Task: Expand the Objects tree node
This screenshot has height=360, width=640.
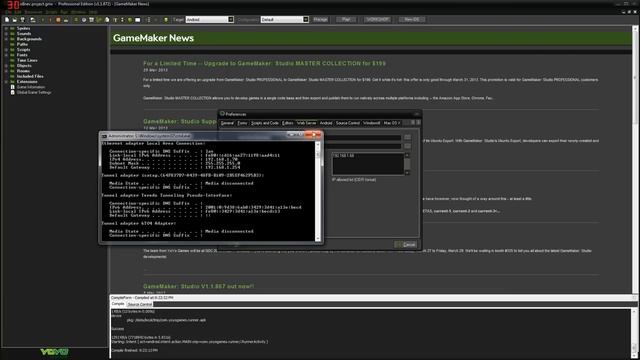Action: click(x=6, y=66)
